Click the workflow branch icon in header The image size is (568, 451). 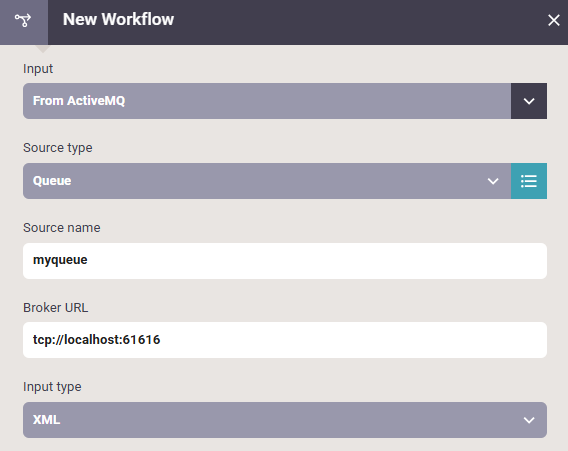pos(23,20)
